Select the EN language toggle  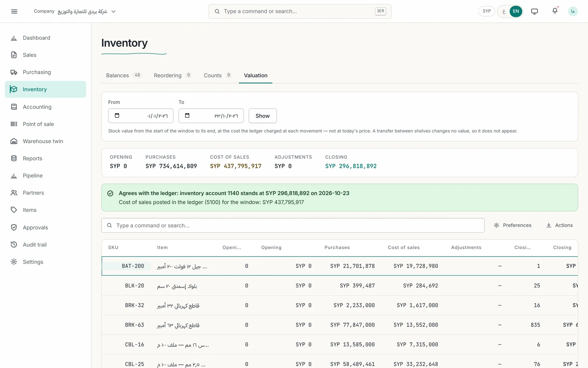pos(516,11)
